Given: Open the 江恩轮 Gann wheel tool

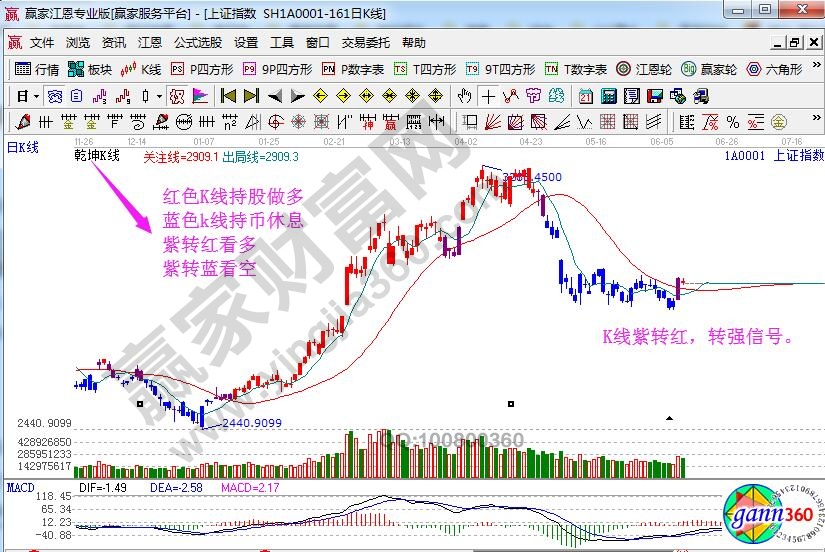Looking at the screenshot, I should 644,69.
